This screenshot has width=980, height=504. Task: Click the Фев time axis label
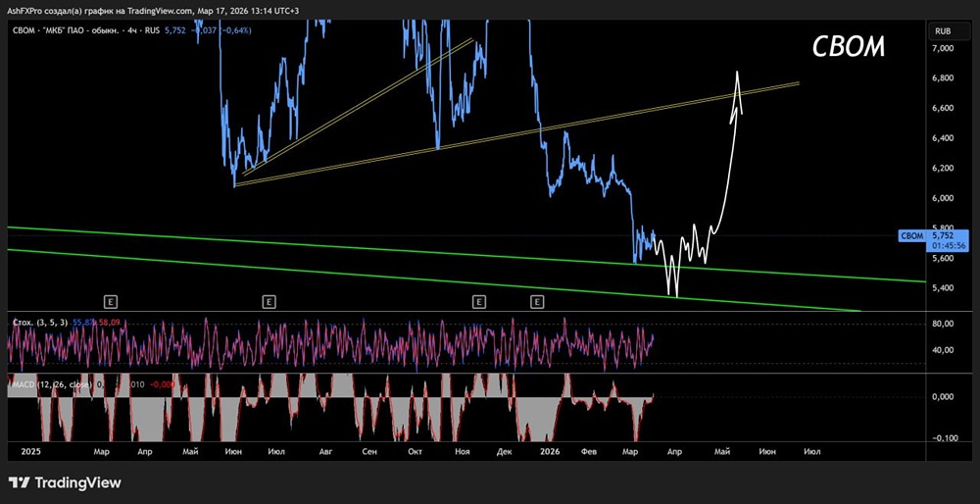[x=587, y=451]
